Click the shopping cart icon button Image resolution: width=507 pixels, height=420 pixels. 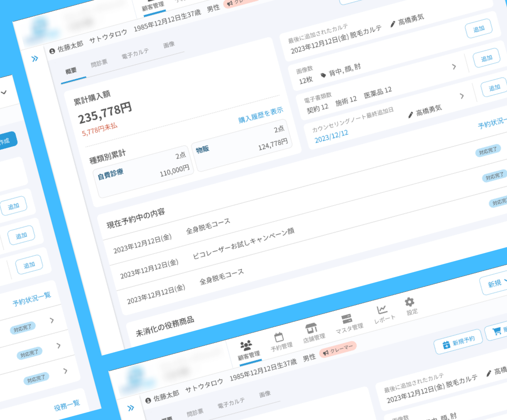click(x=495, y=333)
